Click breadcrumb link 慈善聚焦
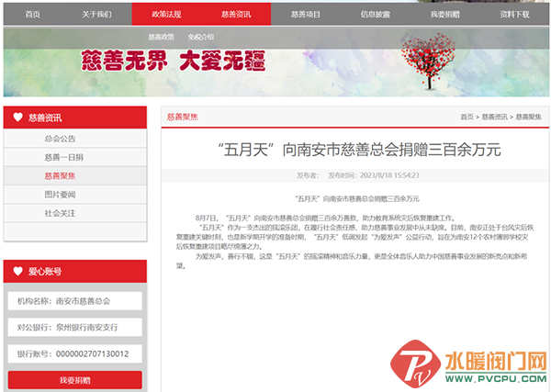This screenshot has height=392, width=551. coord(529,117)
